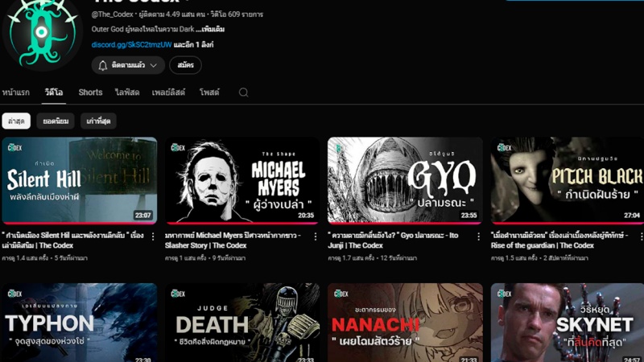Click the Codex logo on TYPHON thumbnail
644x362 pixels.
point(14,294)
